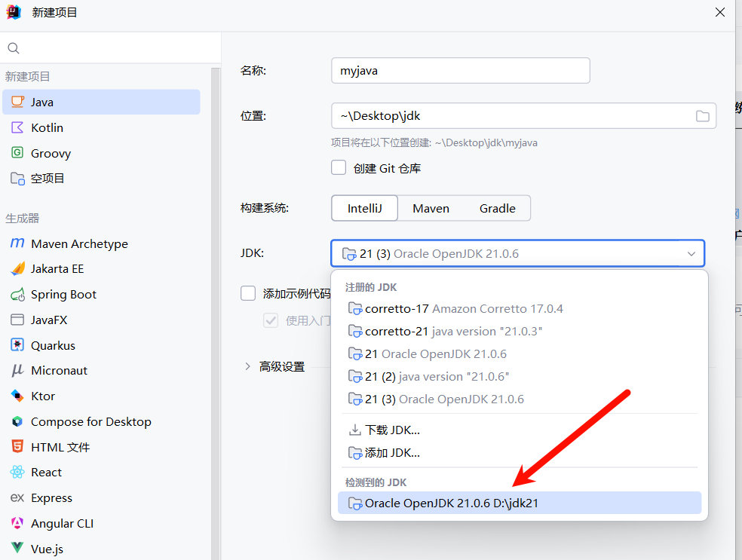Focus the project type search field

coord(110,48)
